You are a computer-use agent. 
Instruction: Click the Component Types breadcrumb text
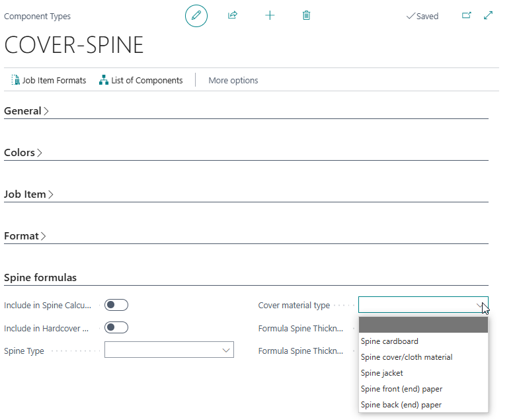pos(37,16)
